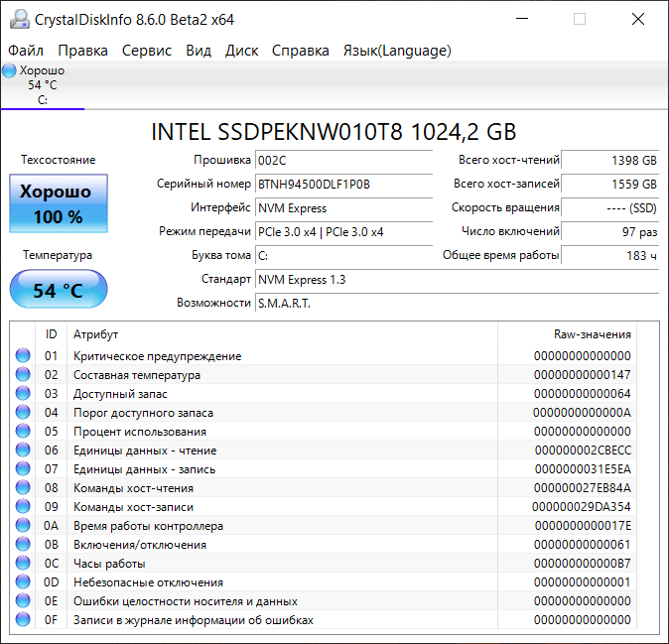The image size is (669, 644).
Task: Open the Файл menu
Action: [x=26, y=51]
